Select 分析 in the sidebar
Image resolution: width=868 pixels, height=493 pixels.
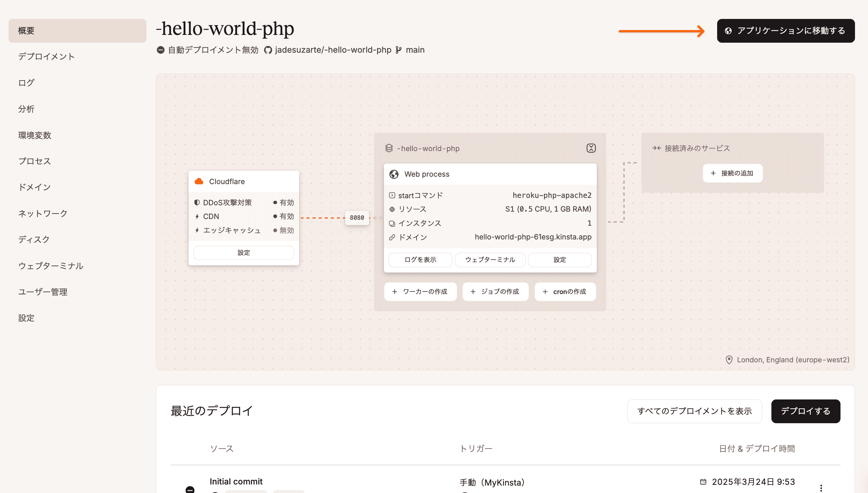[x=26, y=109]
